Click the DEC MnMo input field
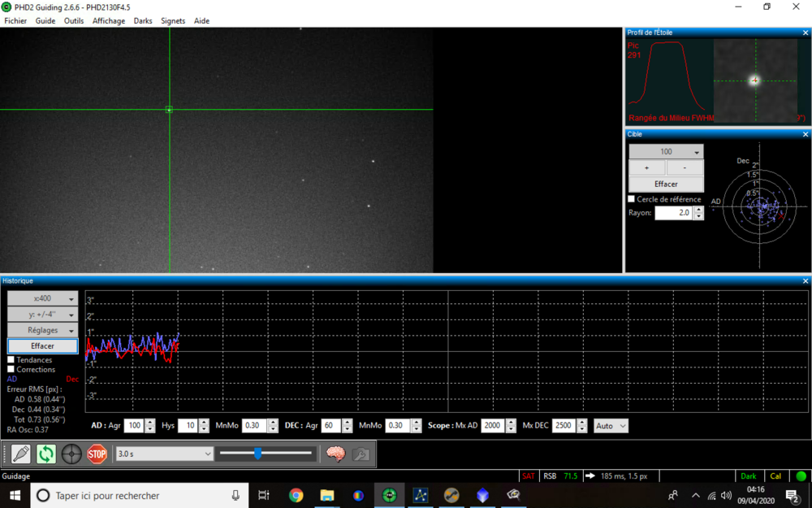 pyautogui.click(x=398, y=426)
